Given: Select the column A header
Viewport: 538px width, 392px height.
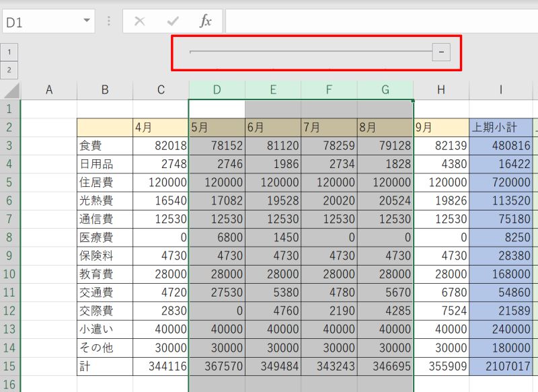Looking at the screenshot, I should (49, 89).
